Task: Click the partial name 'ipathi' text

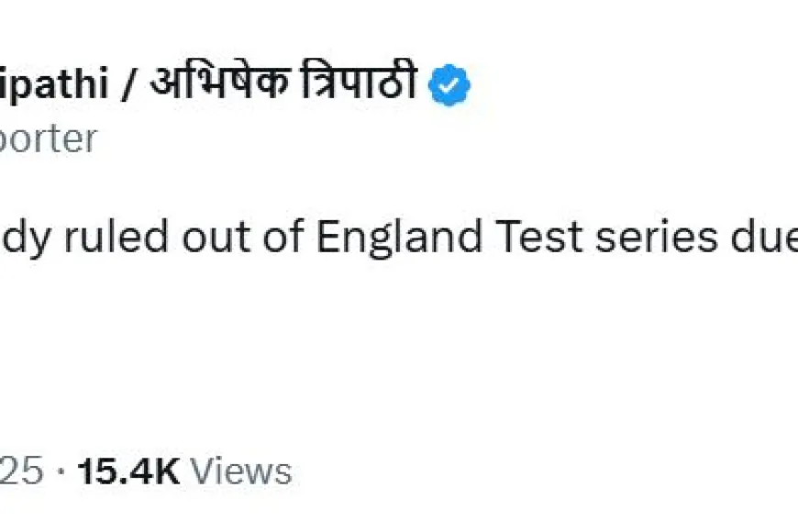Action: point(54,83)
